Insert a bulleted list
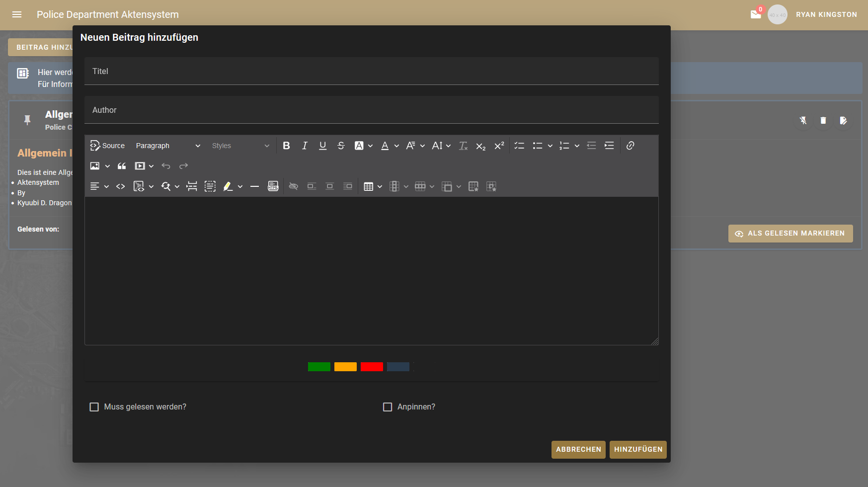This screenshot has width=868, height=487. point(537,146)
